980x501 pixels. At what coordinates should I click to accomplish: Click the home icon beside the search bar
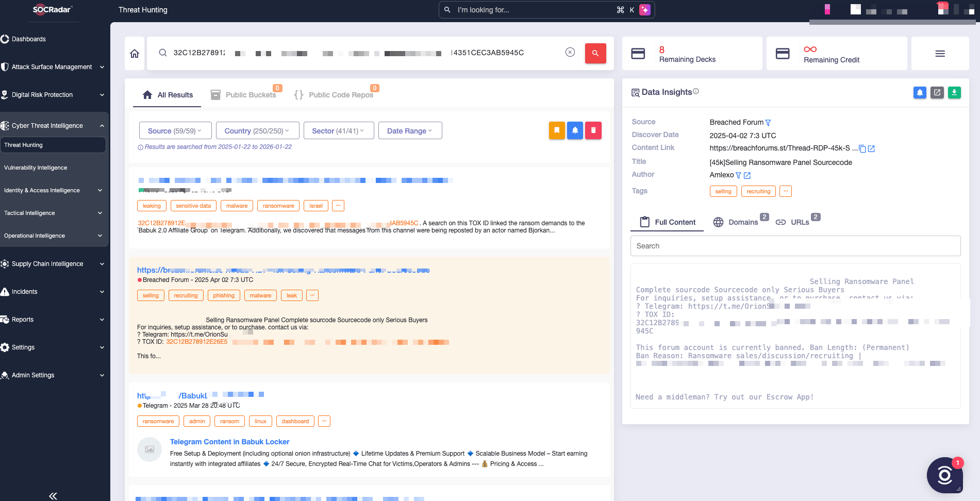pos(134,53)
